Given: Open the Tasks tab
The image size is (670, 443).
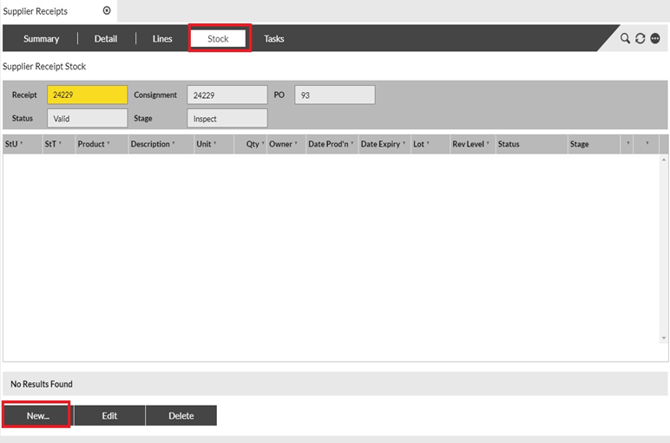Looking at the screenshot, I should tap(274, 39).
